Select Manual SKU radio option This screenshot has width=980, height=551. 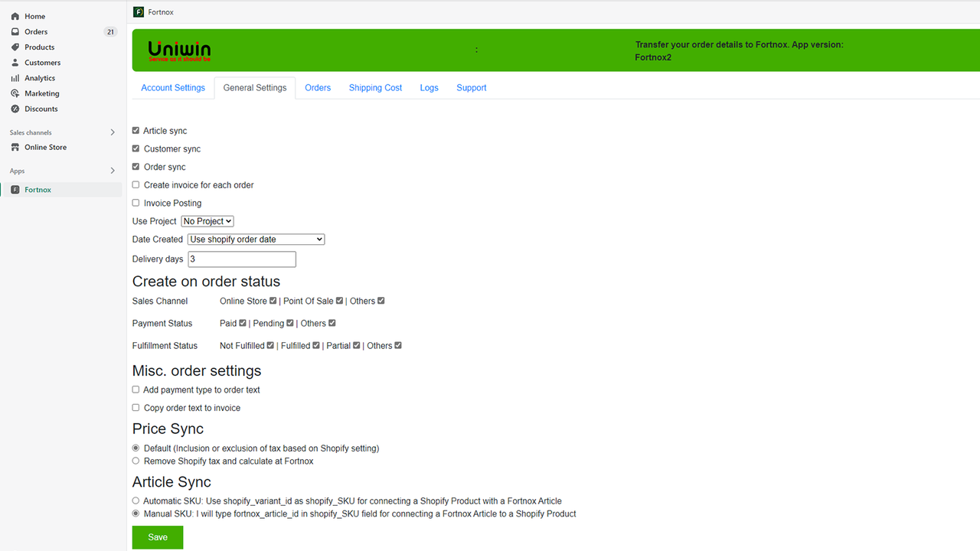click(136, 514)
